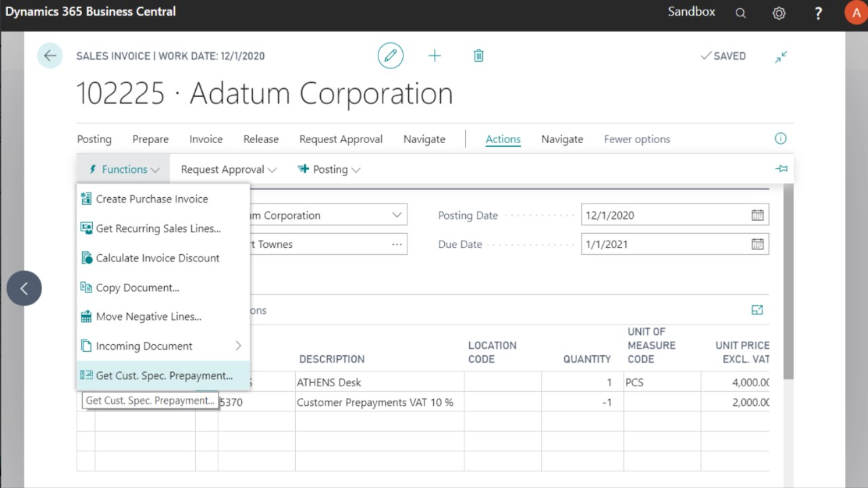Open the Request Approval top tab
Screen dimensions: 868x488
pos(341,139)
